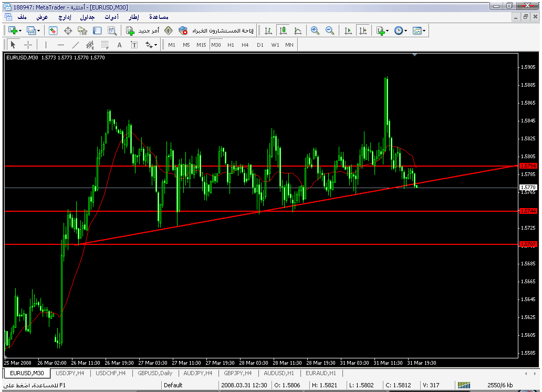Set timeframe to H4
This screenshot has height=392, width=542.
(x=245, y=45)
